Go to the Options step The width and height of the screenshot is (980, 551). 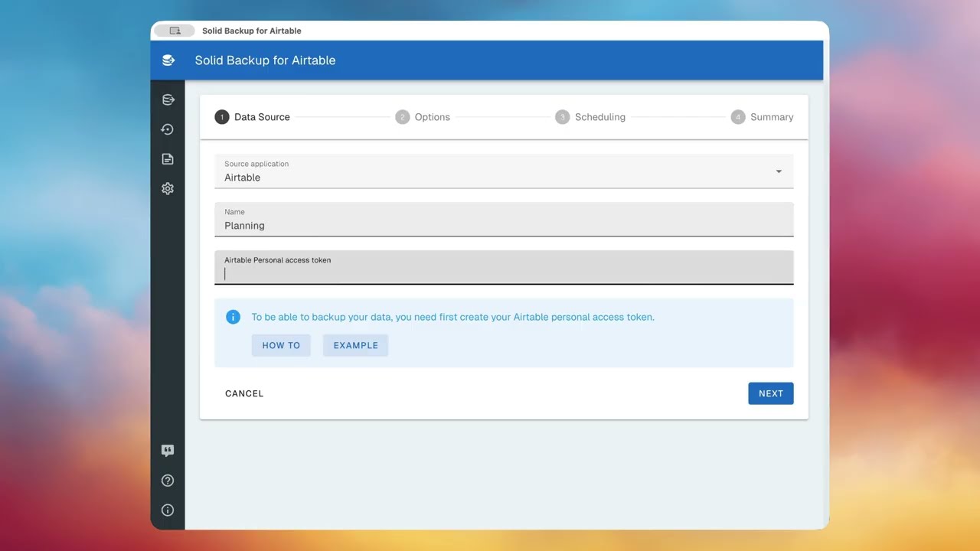click(423, 117)
